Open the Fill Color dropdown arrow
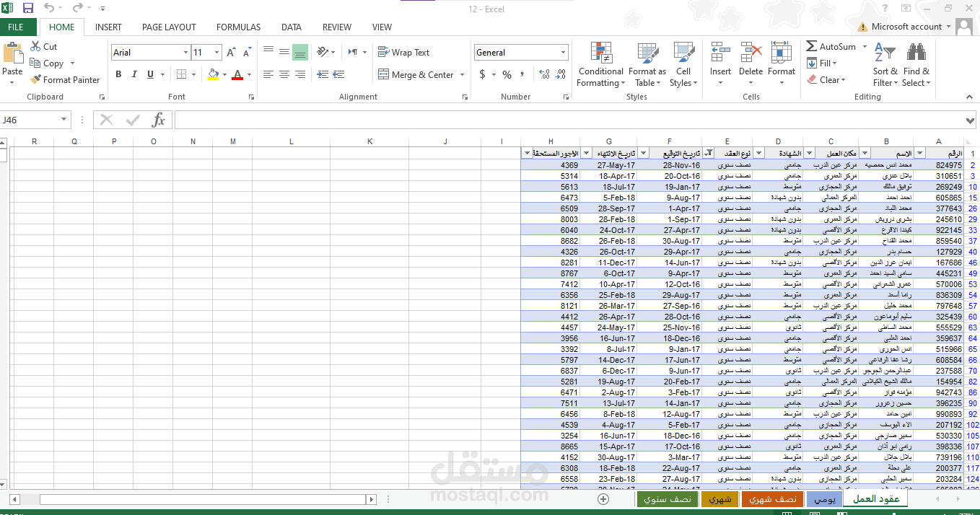Image resolution: width=980 pixels, height=515 pixels. click(224, 74)
